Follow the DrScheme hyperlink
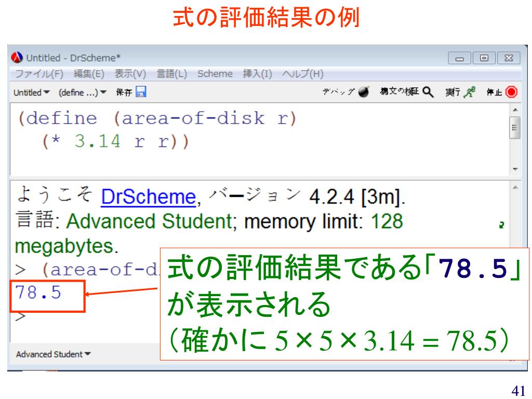Viewport: 532px width, 399px height. [x=149, y=196]
